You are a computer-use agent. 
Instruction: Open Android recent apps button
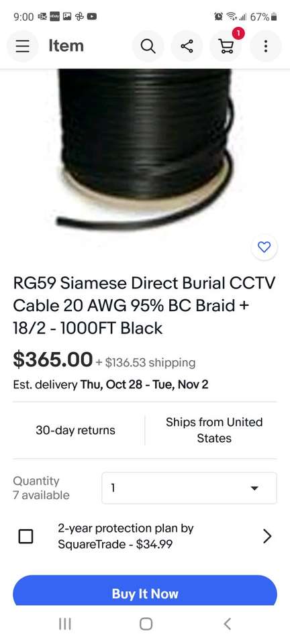[x=65, y=624]
